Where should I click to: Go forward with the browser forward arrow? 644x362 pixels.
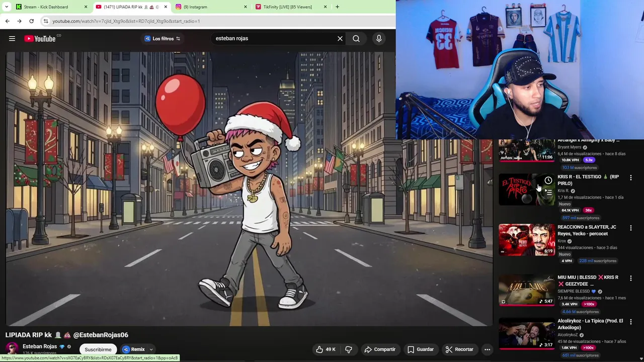pos(19,21)
